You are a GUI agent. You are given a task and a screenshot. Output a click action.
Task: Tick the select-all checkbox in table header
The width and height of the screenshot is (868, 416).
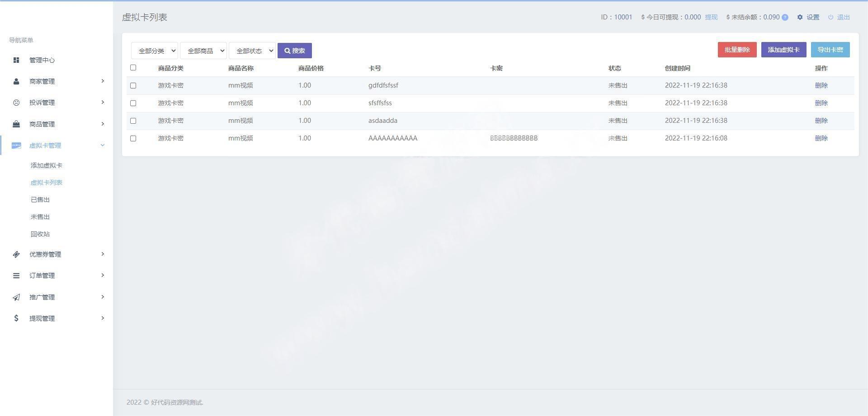coord(133,68)
